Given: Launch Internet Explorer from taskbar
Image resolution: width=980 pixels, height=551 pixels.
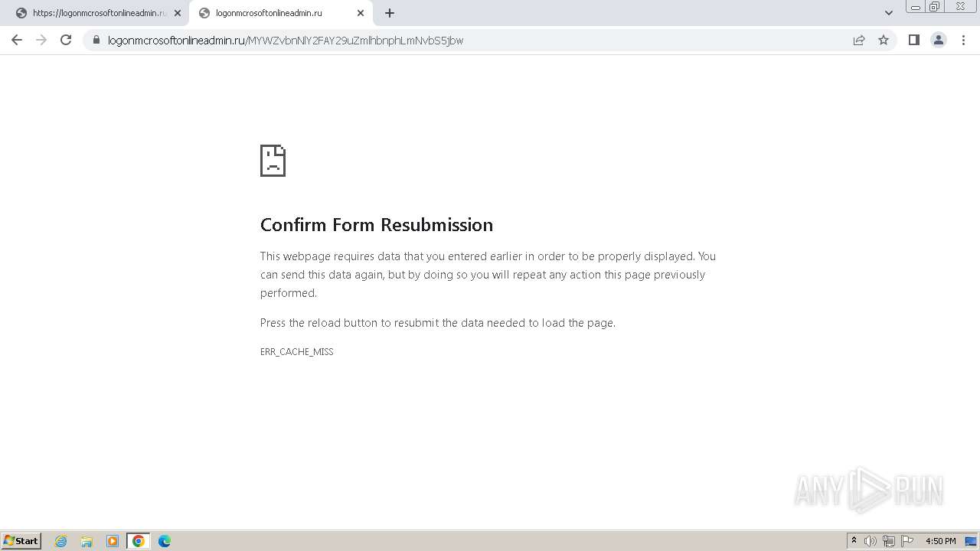Looking at the screenshot, I should (x=61, y=541).
